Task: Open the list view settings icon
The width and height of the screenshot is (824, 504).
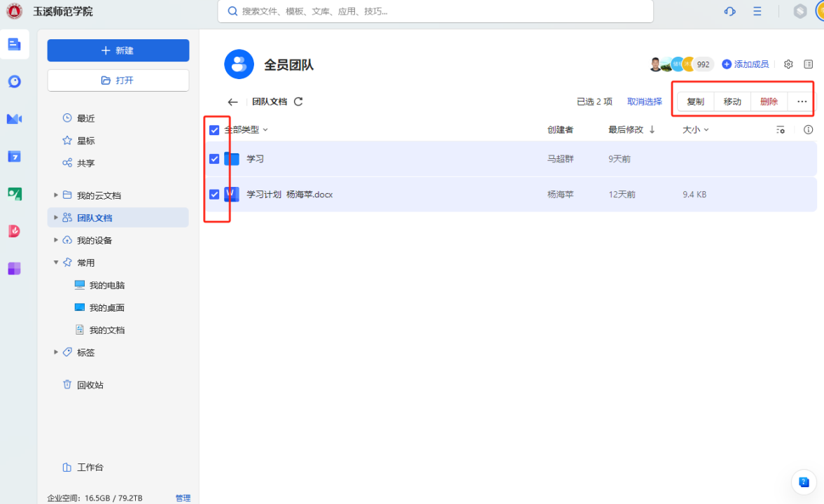Action: tap(781, 129)
